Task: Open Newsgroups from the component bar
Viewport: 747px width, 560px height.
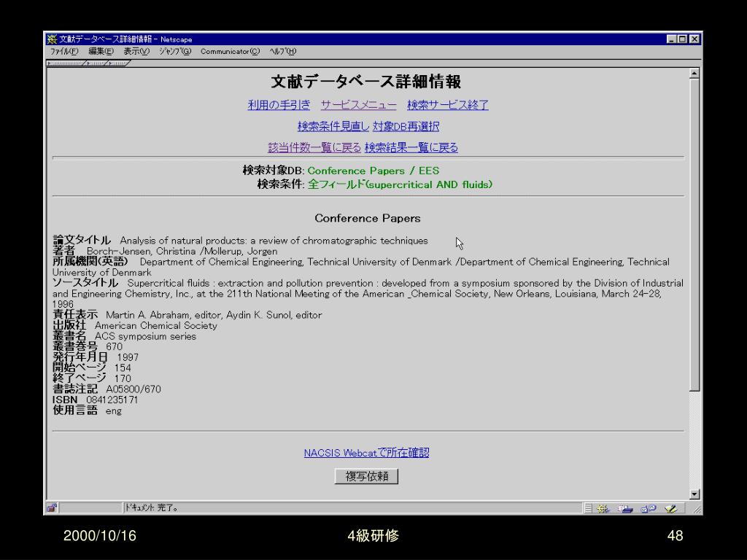Action: 649,508
